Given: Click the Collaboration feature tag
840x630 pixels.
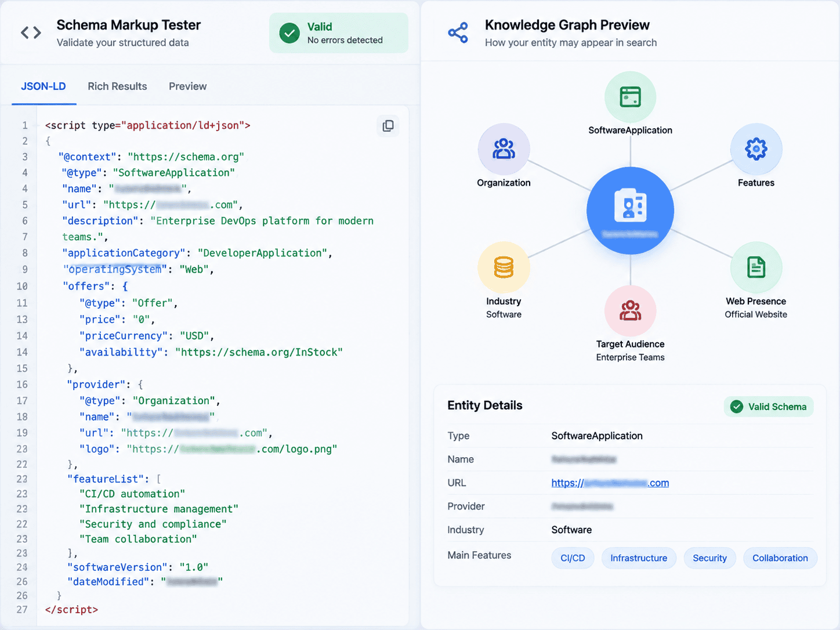Looking at the screenshot, I should (780, 558).
